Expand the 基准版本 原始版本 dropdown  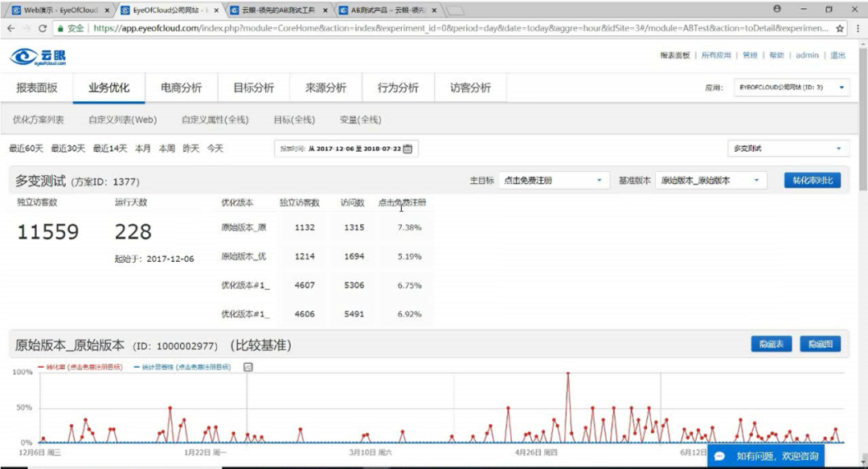[x=710, y=181]
